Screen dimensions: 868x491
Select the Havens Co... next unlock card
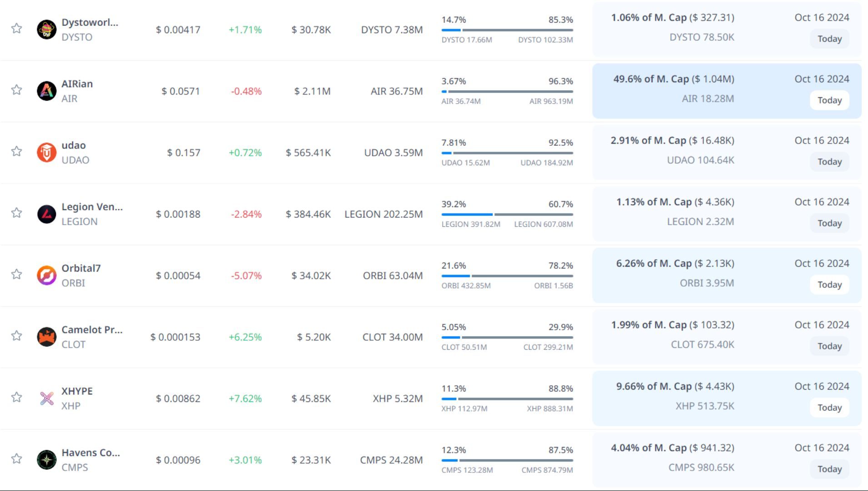(726, 459)
